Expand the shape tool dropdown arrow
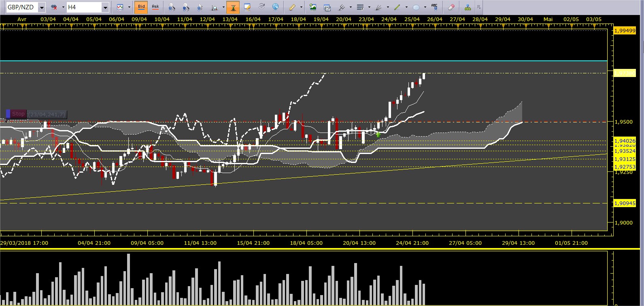This screenshot has height=306, width=644. click(x=425, y=7)
